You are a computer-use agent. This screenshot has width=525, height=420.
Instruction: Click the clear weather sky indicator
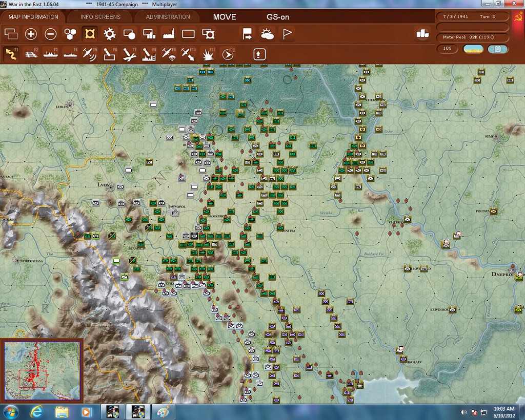coord(473,49)
